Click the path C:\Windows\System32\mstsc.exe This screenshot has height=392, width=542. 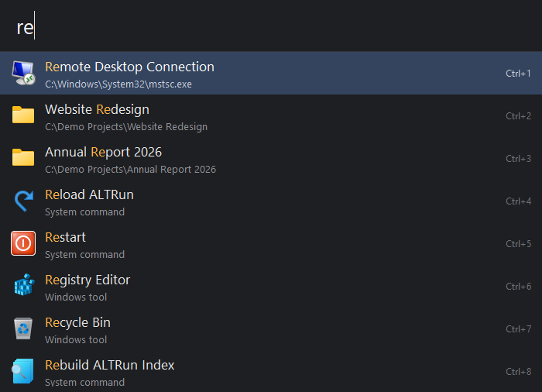coord(118,84)
